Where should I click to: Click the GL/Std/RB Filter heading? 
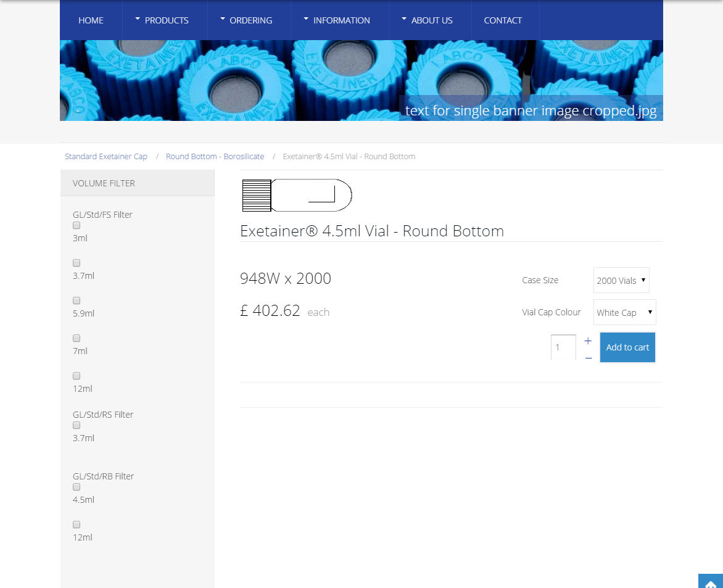tap(103, 476)
